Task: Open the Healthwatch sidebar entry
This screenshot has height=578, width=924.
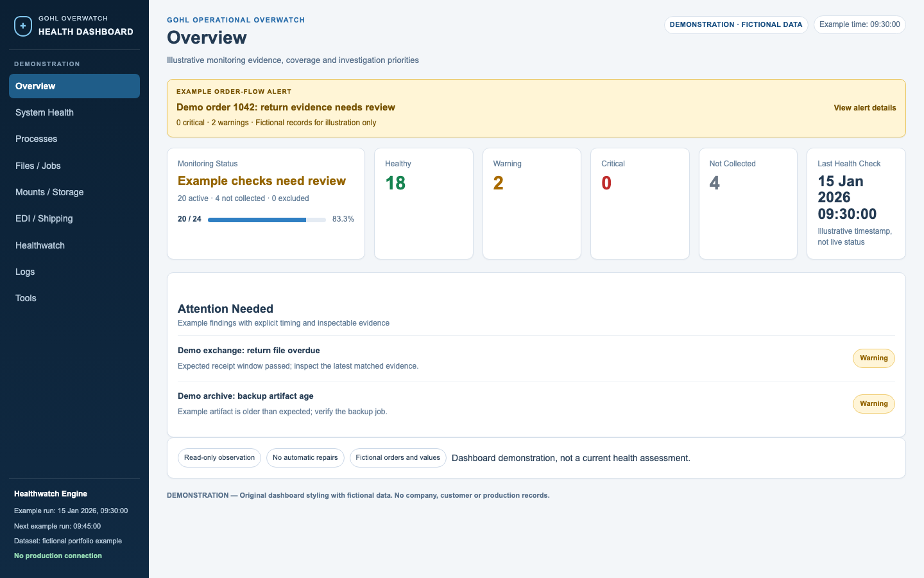Action: coord(74,245)
